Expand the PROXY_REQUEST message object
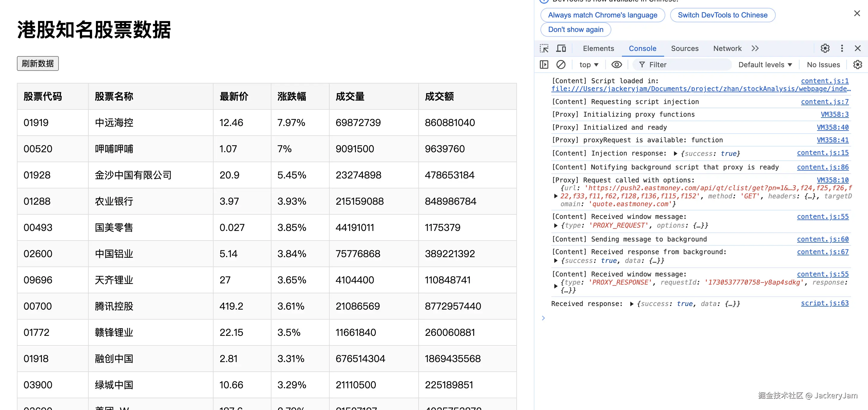The width and height of the screenshot is (868, 410). 556,225
